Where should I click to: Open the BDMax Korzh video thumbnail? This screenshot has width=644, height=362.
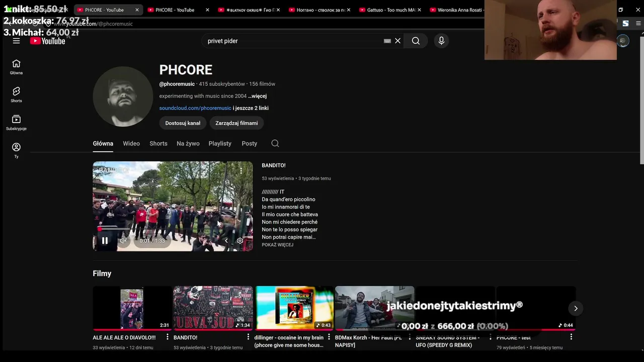point(375,308)
